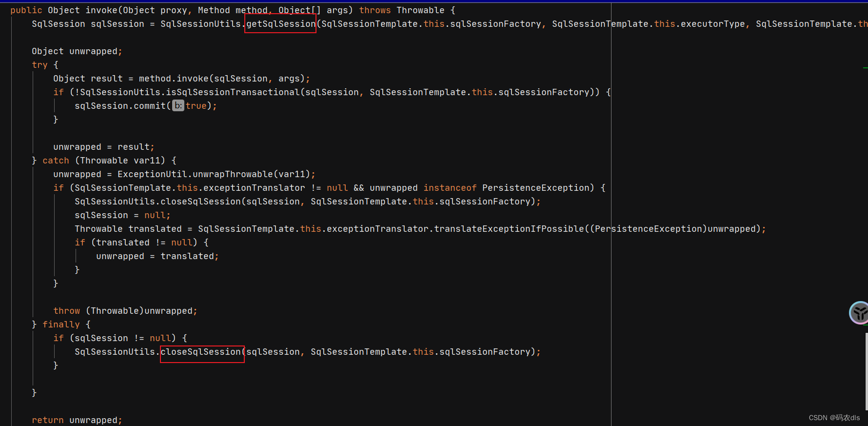Click closeSqlSession in the catch block

[201, 202]
